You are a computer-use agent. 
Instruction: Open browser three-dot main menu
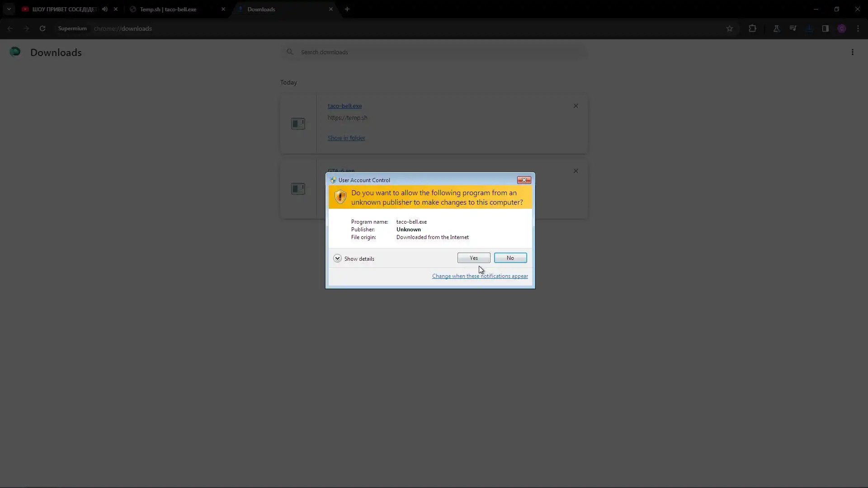point(858,28)
